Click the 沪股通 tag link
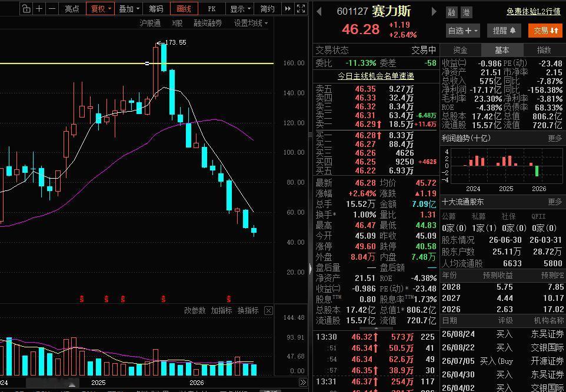 point(150,23)
